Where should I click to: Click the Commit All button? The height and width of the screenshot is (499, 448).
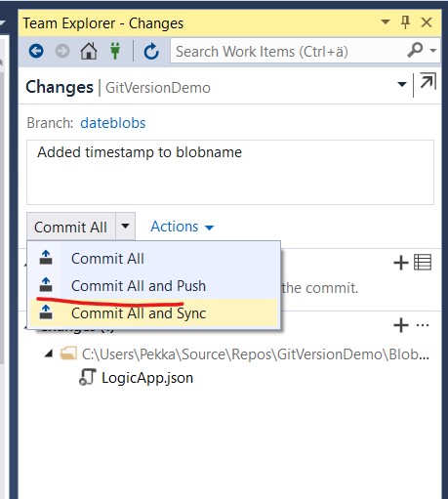click(71, 227)
